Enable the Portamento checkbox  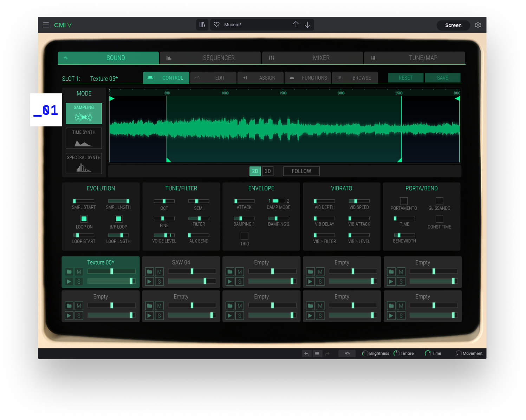404,201
